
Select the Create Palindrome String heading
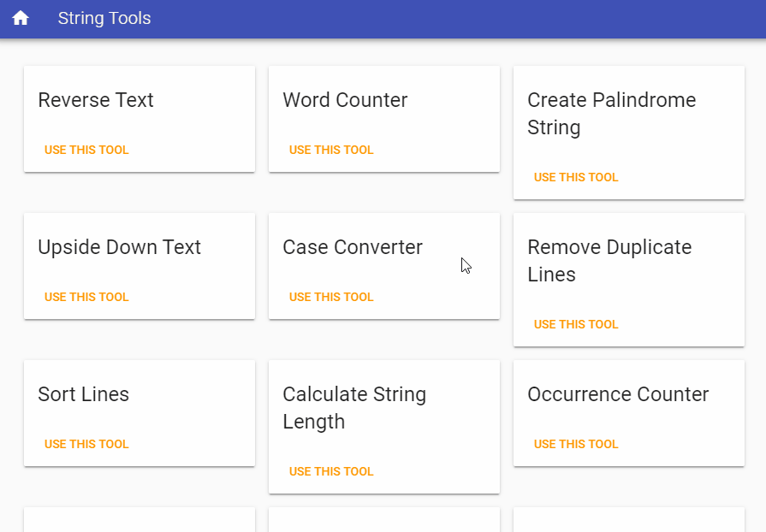(x=611, y=114)
